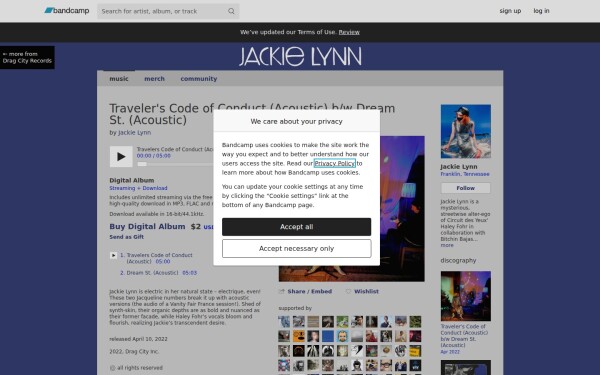Click the Accept all button
This screenshot has width=600, height=375.
click(296, 227)
